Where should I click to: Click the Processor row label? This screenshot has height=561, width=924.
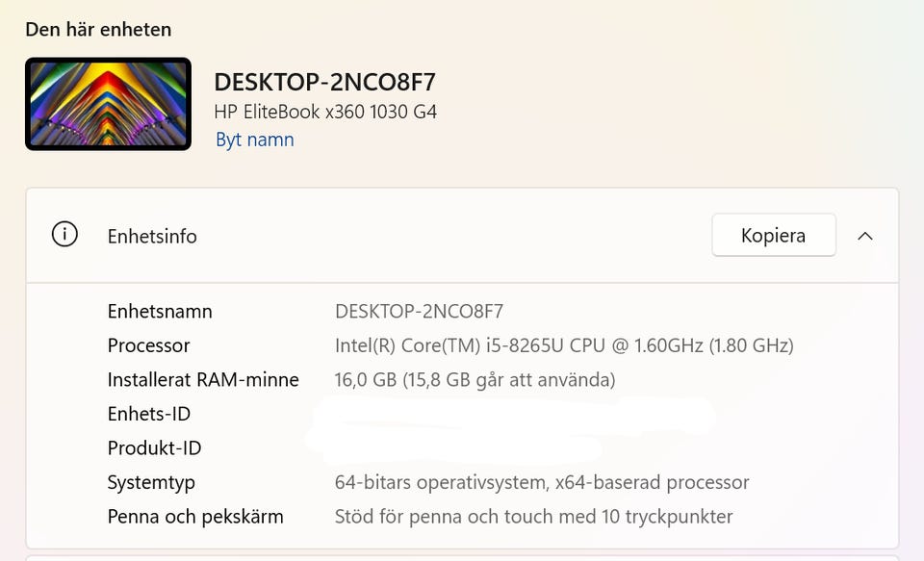(148, 345)
